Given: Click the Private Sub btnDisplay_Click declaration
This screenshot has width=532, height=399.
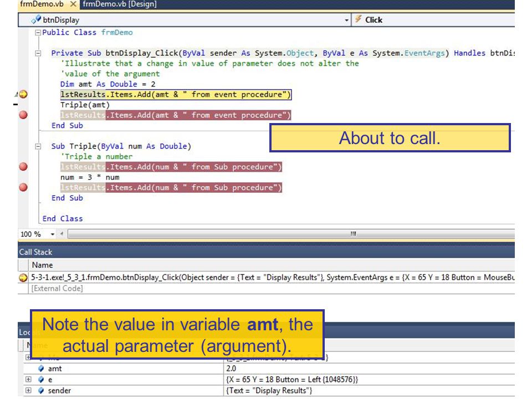Looking at the screenshot, I should click(283, 53).
